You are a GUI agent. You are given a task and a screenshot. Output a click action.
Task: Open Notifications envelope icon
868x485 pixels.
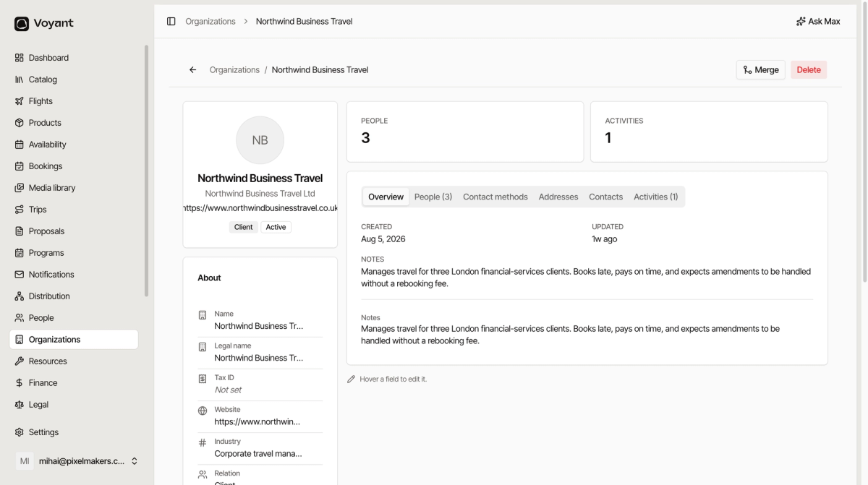point(20,275)
